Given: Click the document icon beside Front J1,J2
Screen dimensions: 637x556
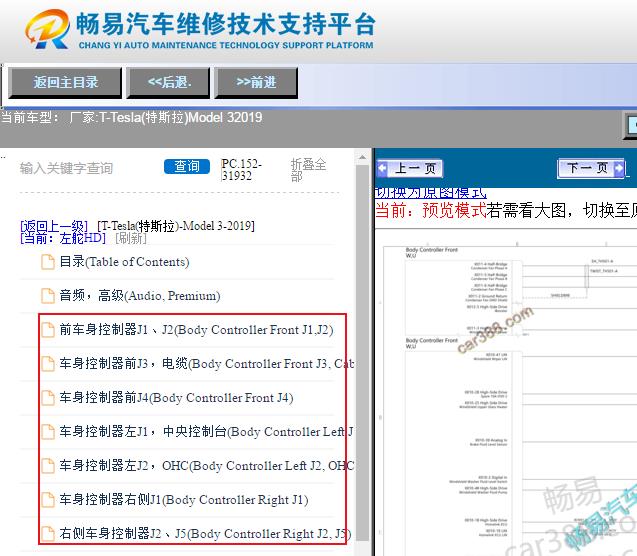Looking at the screenshot, I should [48, 330].
